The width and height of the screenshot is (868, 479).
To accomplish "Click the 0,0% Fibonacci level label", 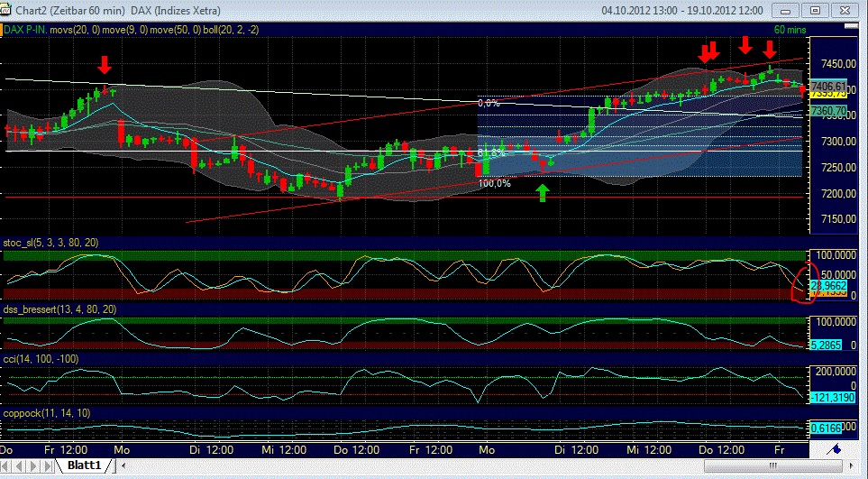I will coord(489,104).
